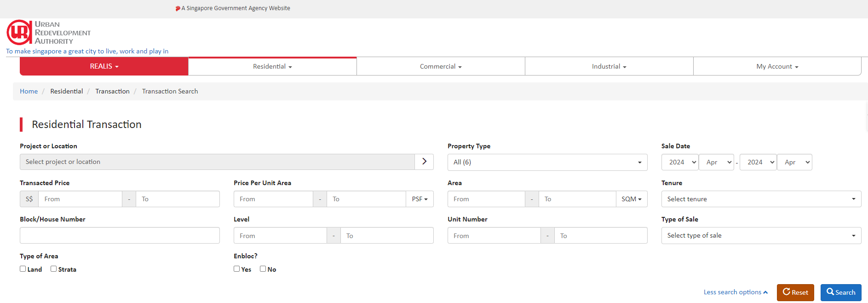Open the My Account menu
868x303 pixels.
click(777, 66)
